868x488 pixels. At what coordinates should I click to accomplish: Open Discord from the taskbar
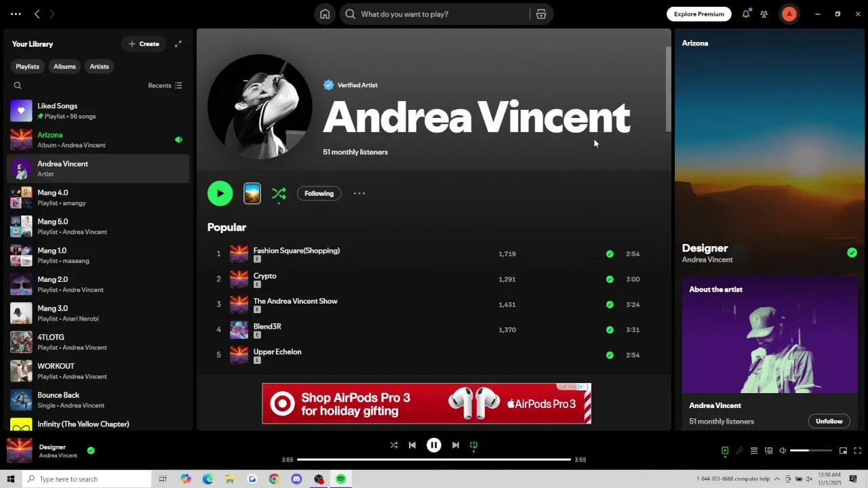[x=296, y=479]
